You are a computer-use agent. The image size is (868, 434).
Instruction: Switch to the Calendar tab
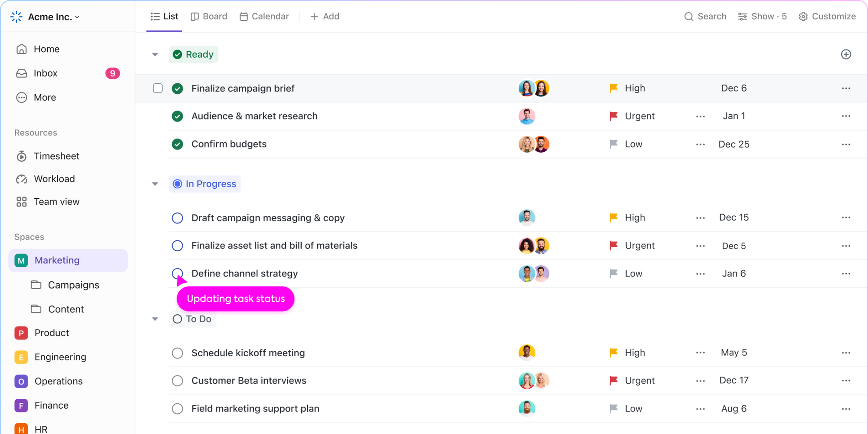point(264,16)
